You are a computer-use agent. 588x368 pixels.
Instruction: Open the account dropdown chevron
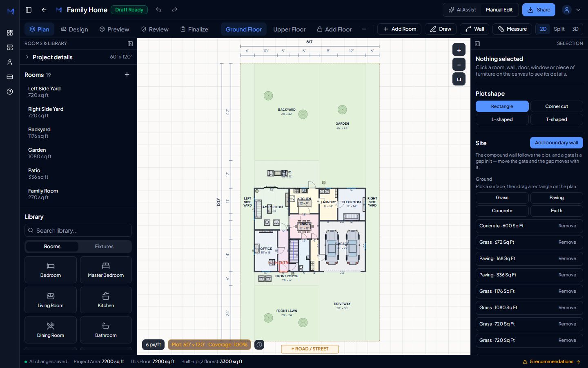tap(578, 10)
